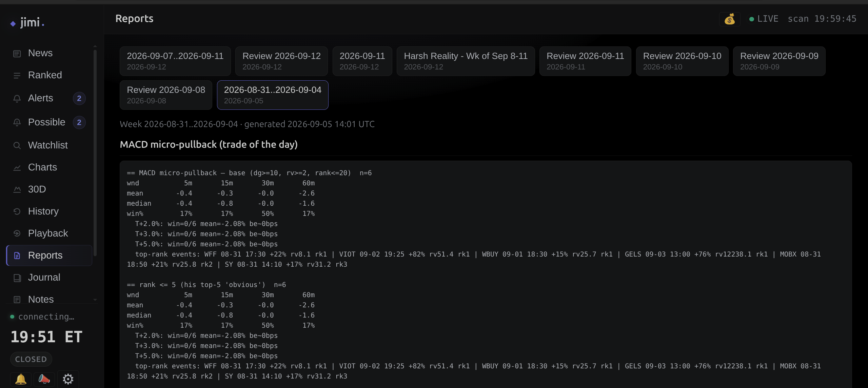Click the megaphone announcement icon
The image size is (868, 388).
pyautogui.click(x=44, y=379)
